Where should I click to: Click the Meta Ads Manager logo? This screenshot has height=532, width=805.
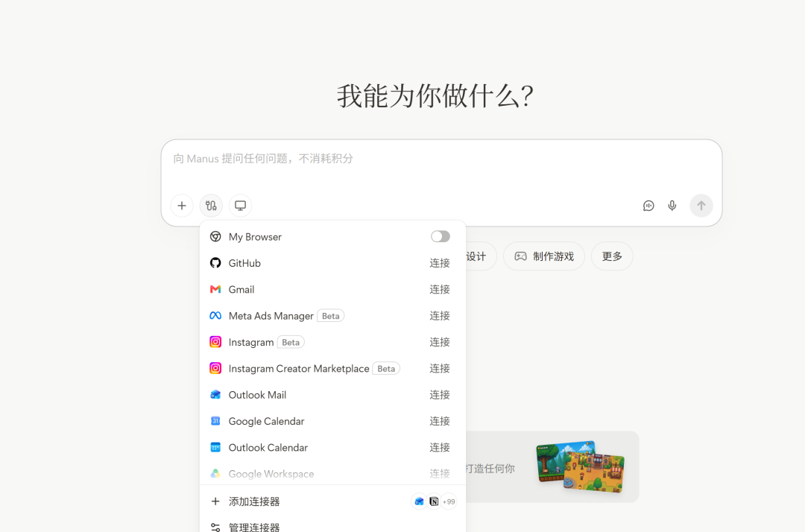click(215, 315)
